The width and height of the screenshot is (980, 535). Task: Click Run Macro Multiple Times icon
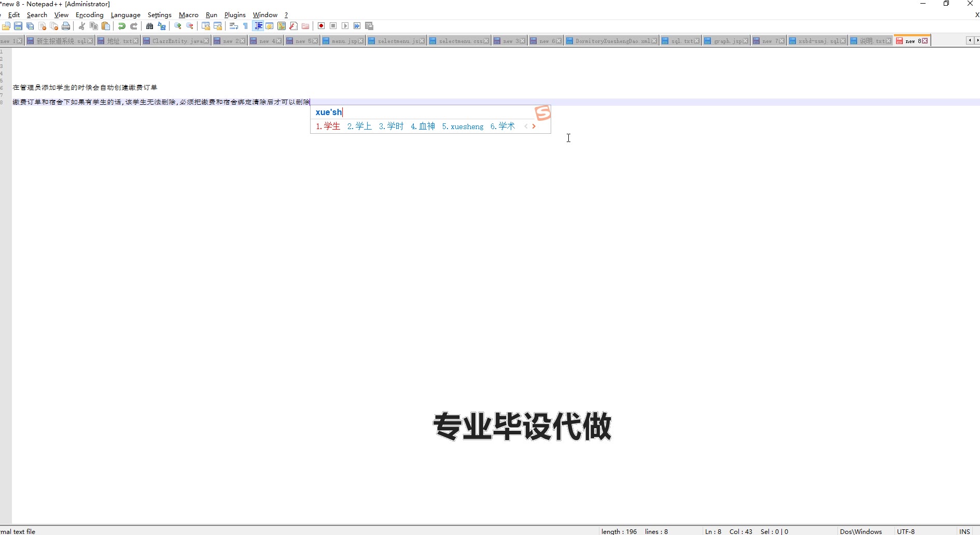click(x=357, y=26)
